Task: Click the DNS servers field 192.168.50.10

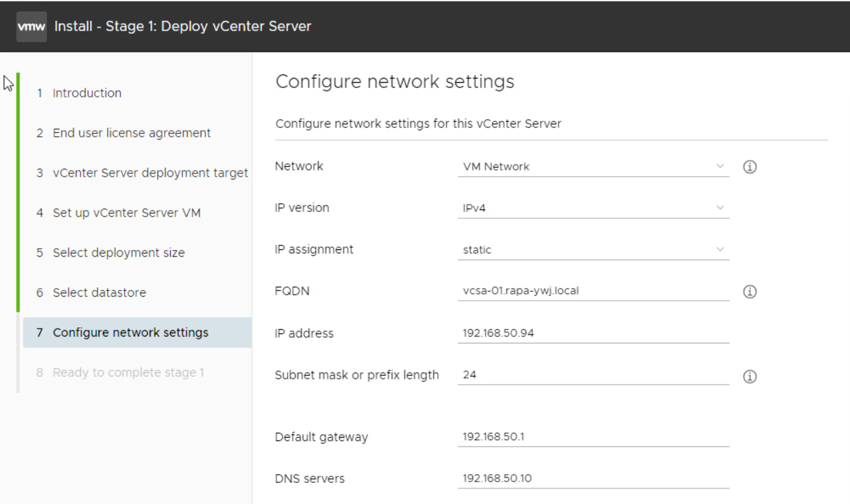Action: [x=593, y=478]
